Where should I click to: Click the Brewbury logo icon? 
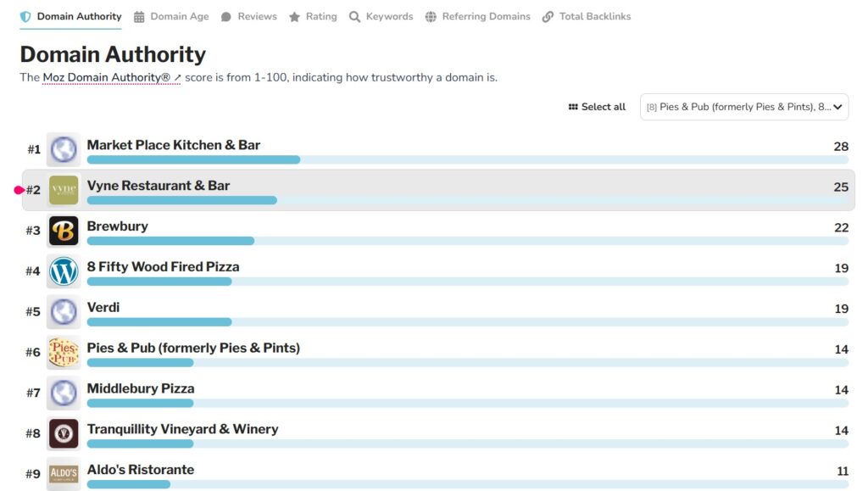(x=64, y=231)
